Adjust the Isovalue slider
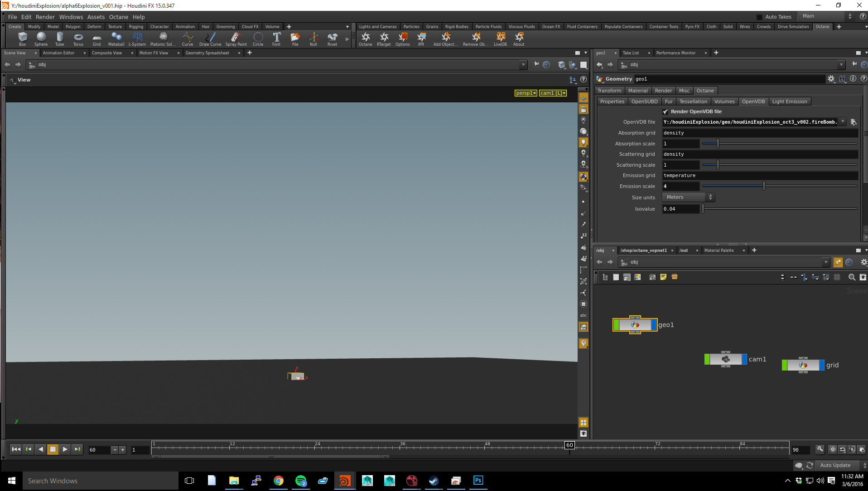Screen dimensions: 868x491 point(779,209)
